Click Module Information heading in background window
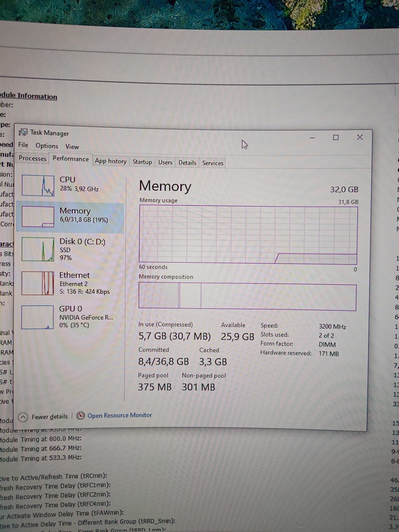The width and height of the screenshot is (399, 532). pos(29,96)
